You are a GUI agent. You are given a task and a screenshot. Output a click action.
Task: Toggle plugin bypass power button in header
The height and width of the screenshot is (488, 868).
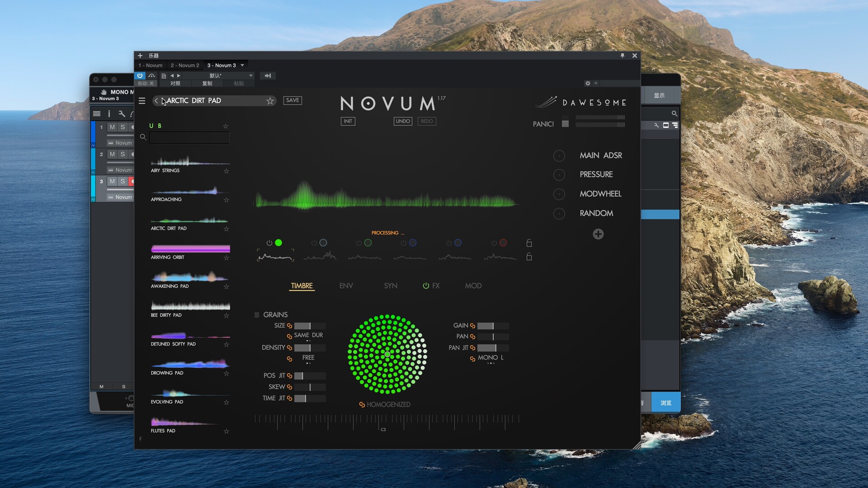click(140, 75)
